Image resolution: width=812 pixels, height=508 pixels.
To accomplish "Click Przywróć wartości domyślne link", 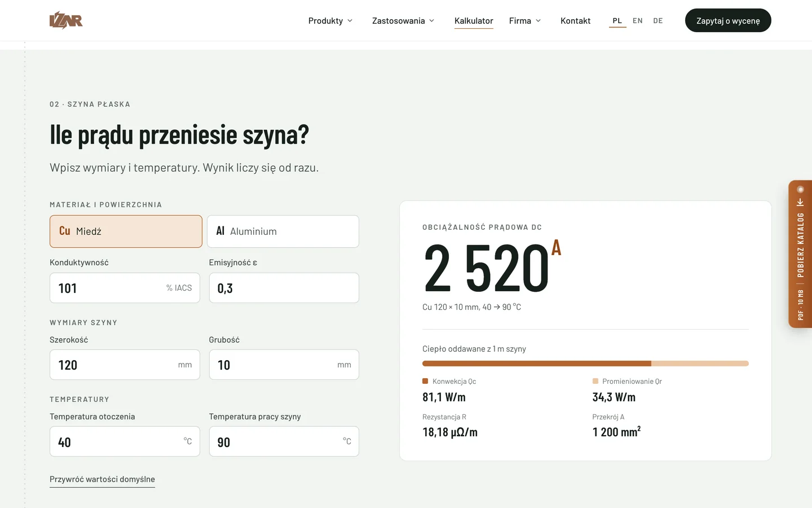I will [102, 479].
